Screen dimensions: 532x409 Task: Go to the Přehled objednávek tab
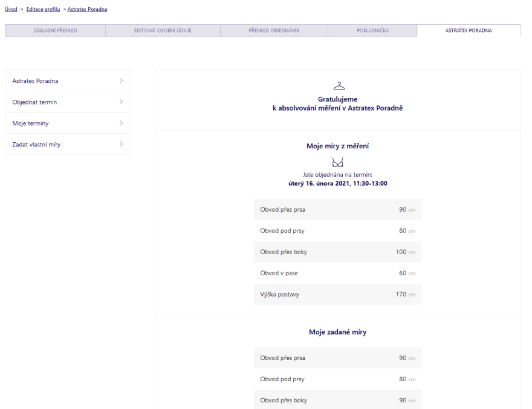274,30
